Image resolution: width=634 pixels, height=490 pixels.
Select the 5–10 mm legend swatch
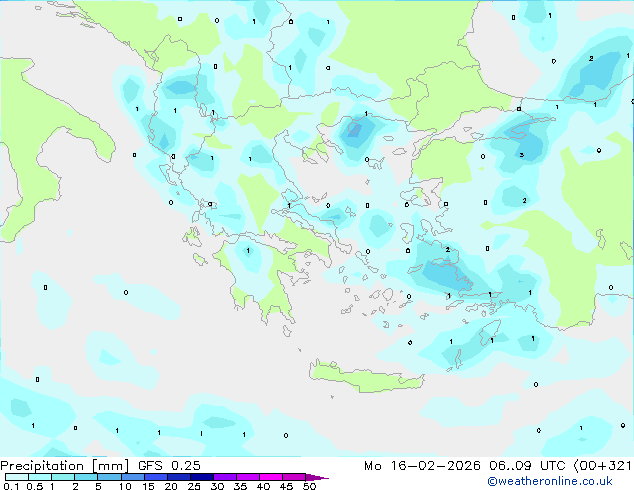[109, 477]
